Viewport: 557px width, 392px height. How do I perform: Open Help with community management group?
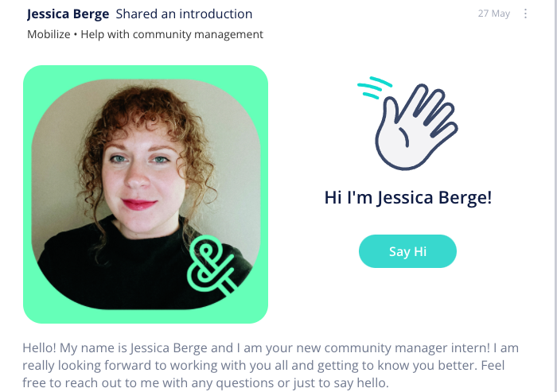click(x=172, y=34)
